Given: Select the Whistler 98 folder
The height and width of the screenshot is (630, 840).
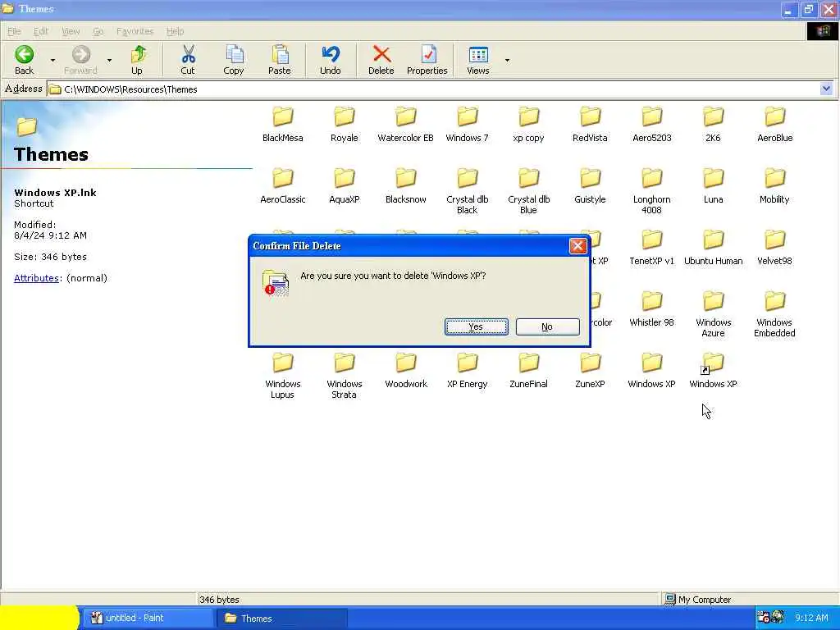Looking at the screenshot, I should pos(652,309).
